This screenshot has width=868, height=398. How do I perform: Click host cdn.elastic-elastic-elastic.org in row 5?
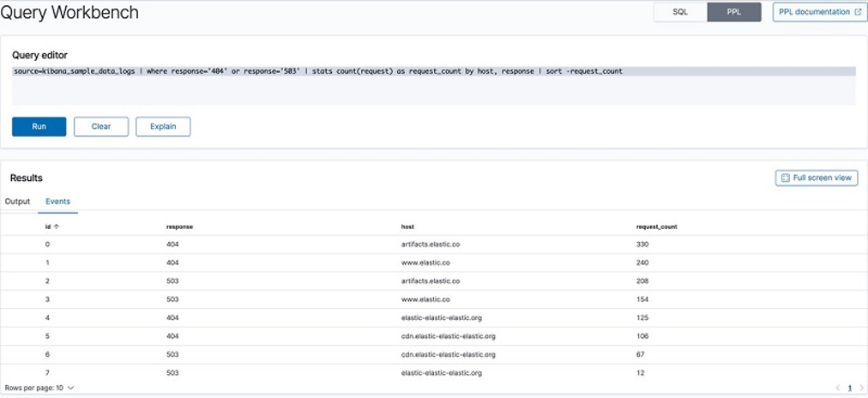tap(448, 336)
